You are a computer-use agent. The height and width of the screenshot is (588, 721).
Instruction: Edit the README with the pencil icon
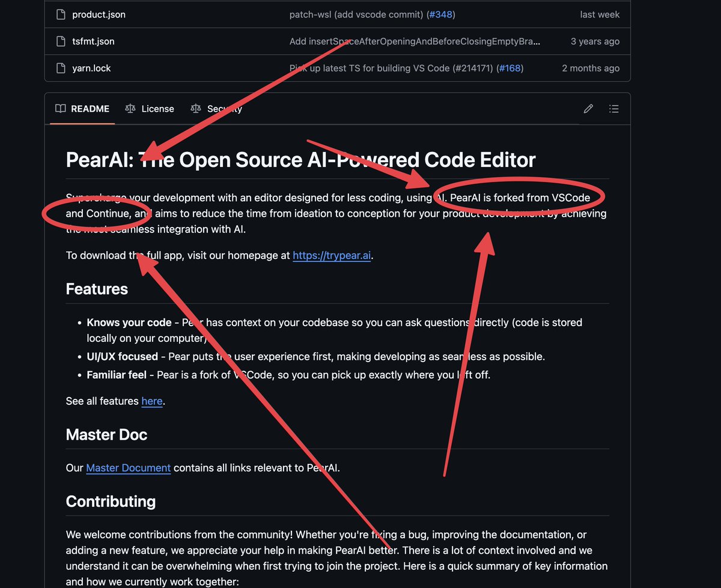click(588, 109)
